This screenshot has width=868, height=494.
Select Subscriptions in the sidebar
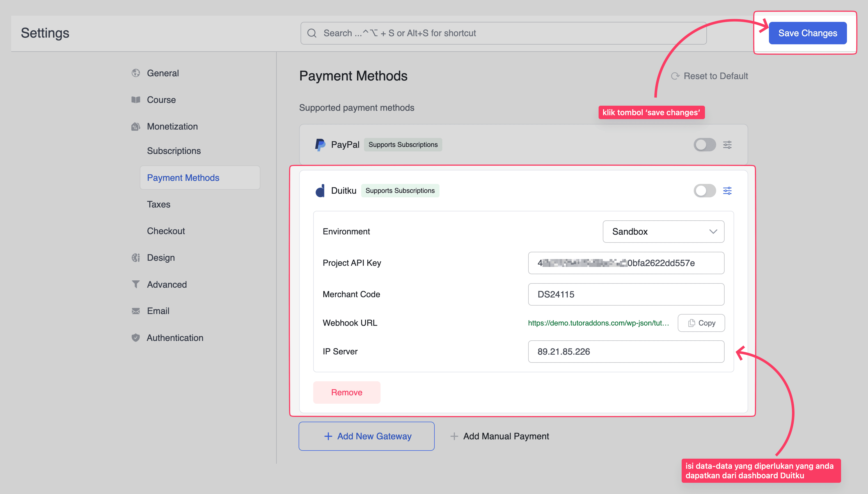coord(173,151)
